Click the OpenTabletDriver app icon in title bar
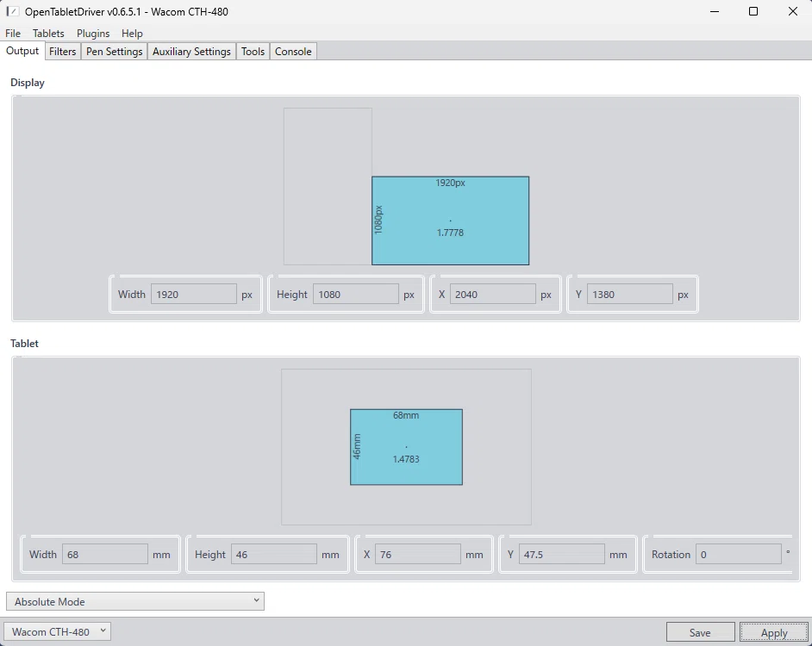The image size is (812, 646). coord(13,11)
